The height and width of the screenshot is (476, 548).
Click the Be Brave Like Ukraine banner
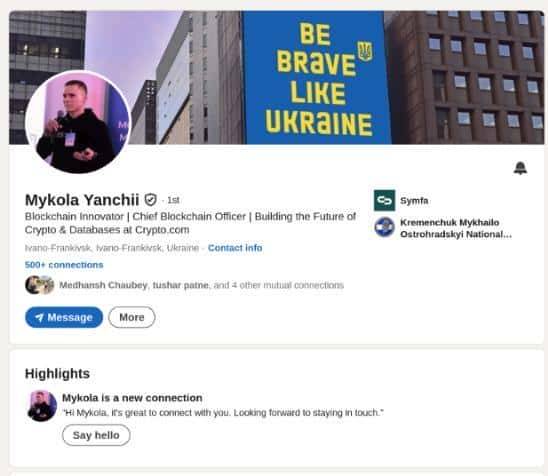tap(316, 78)
